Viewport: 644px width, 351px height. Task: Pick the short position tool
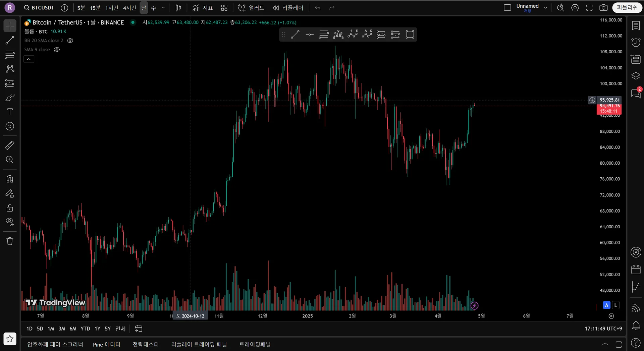(x=395, y=35)
